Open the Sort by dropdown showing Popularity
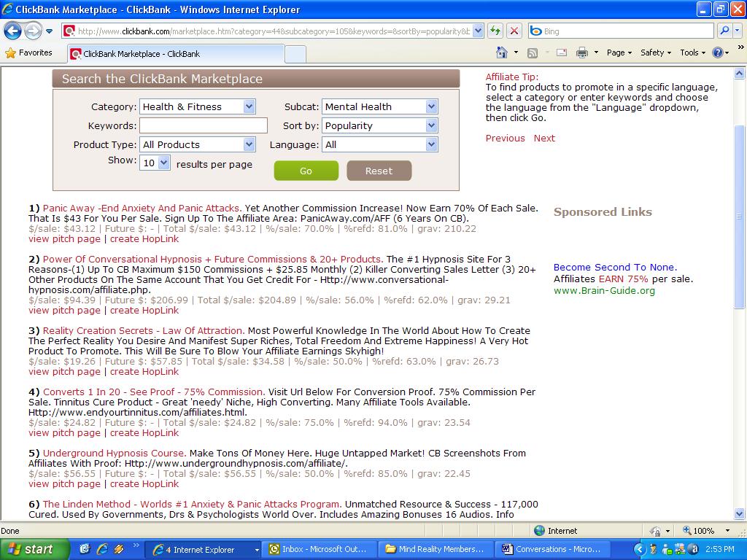 [379, 125]
